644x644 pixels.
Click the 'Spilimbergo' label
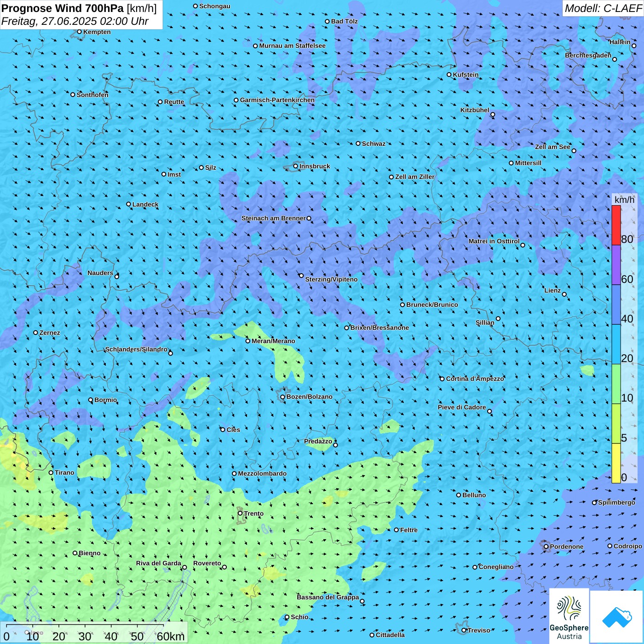click(616, 502)
